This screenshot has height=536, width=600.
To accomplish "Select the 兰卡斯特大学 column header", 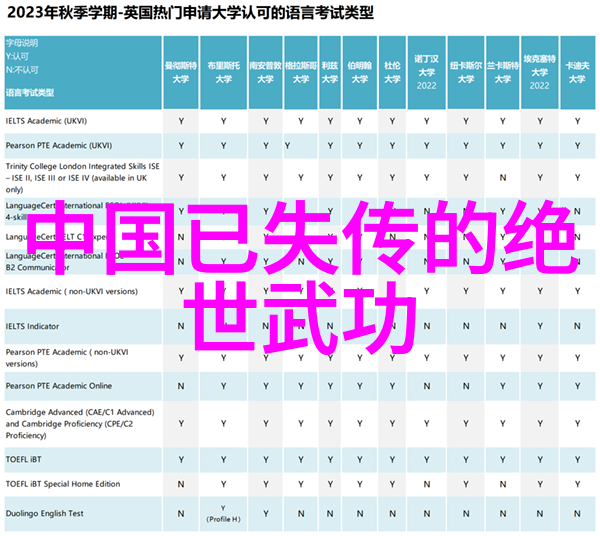I will [502, 73].
